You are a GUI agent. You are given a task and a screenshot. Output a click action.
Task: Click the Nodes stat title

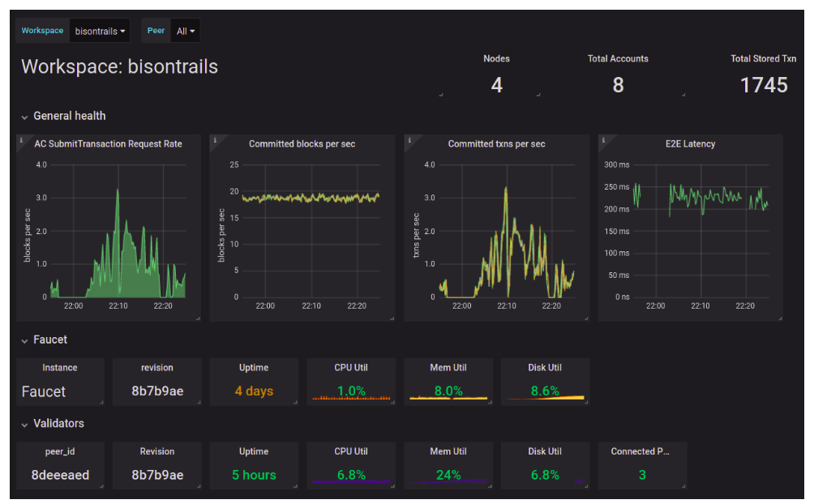[x=496, y=58]
